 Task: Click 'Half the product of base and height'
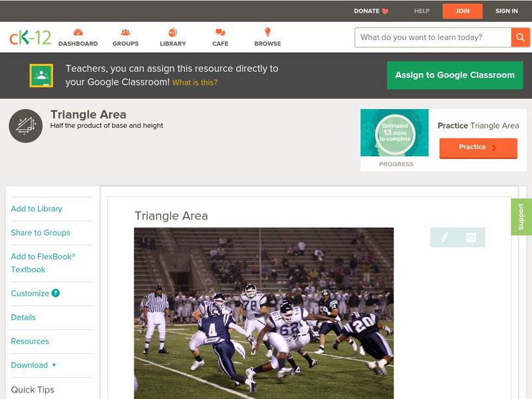click(x=106, y=126)
